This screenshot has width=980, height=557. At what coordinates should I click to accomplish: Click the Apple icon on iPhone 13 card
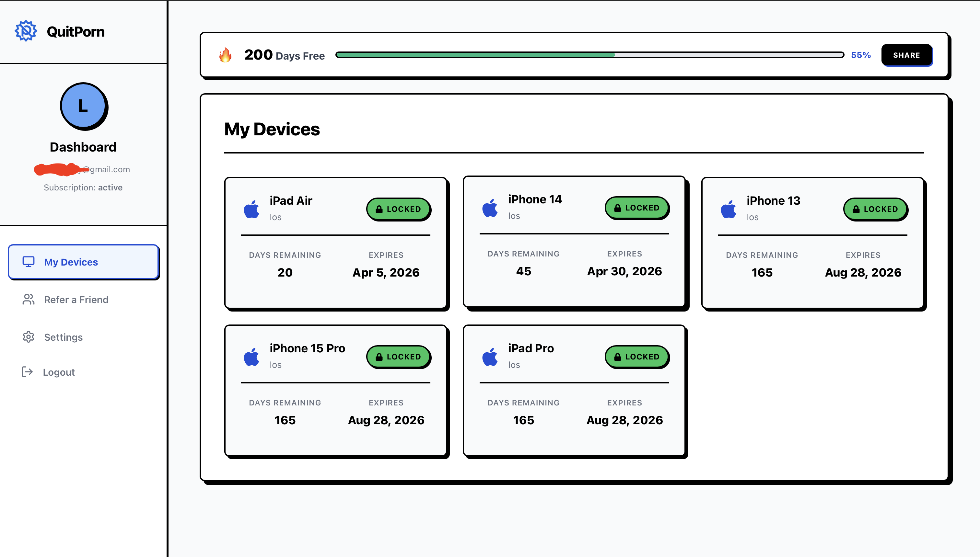tap(729, 209)
